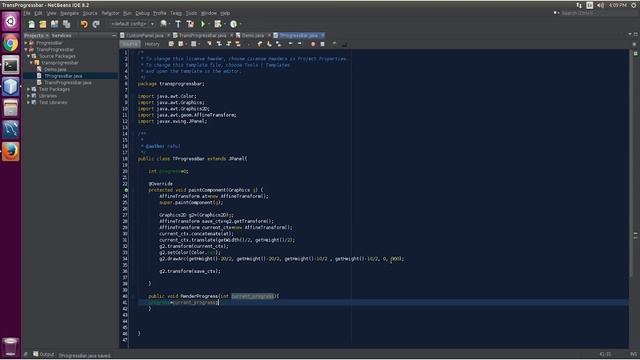Click the Open Project toolbar icon
Image resolution: width=640 pixels, height=360 pixels.
coord(54,24)
